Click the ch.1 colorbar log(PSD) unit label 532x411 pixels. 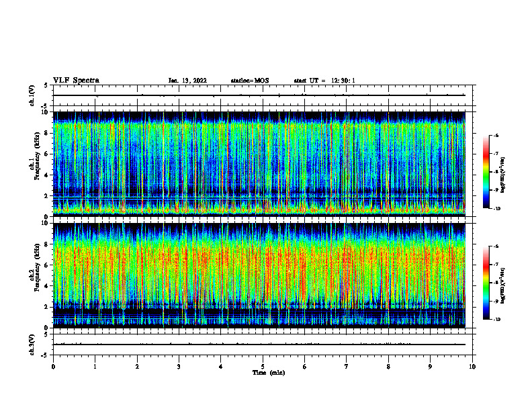tap(503, 175)
